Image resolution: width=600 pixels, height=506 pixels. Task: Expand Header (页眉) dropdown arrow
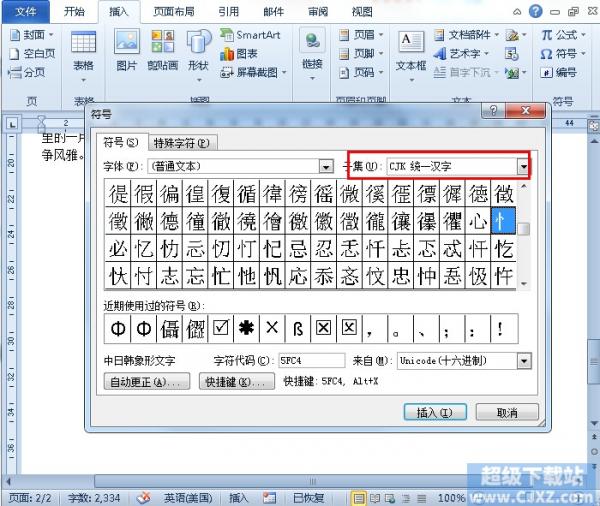(381, 35)
